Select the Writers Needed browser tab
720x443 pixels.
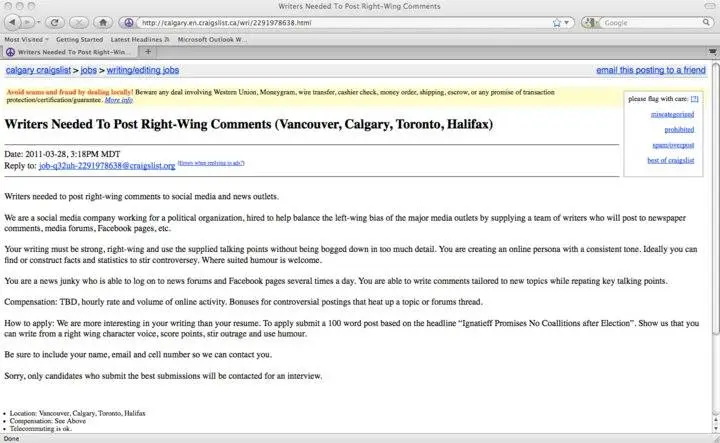pos(72,51)
